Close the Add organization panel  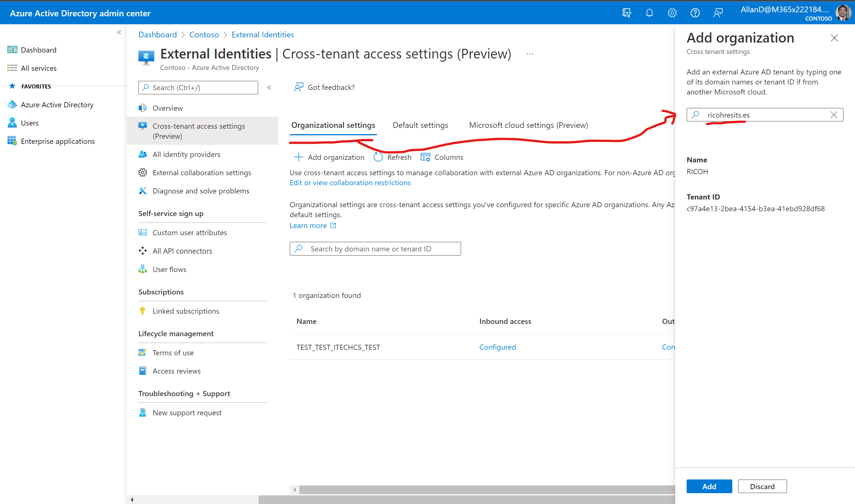[834, 38]
